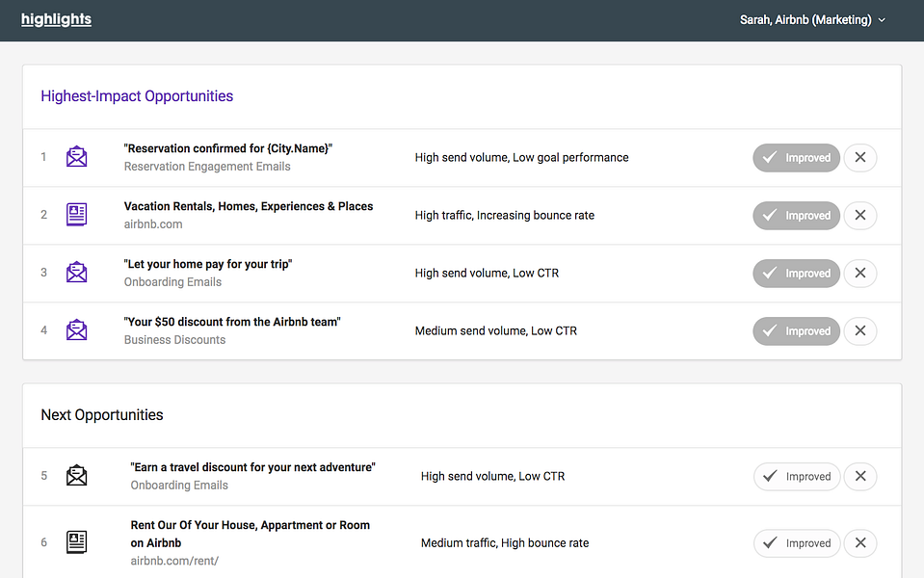This screenshot has width=924, height=578.
Task: Dismiss the Vacation Rentals opportunity with X
Action: point(860,215)
